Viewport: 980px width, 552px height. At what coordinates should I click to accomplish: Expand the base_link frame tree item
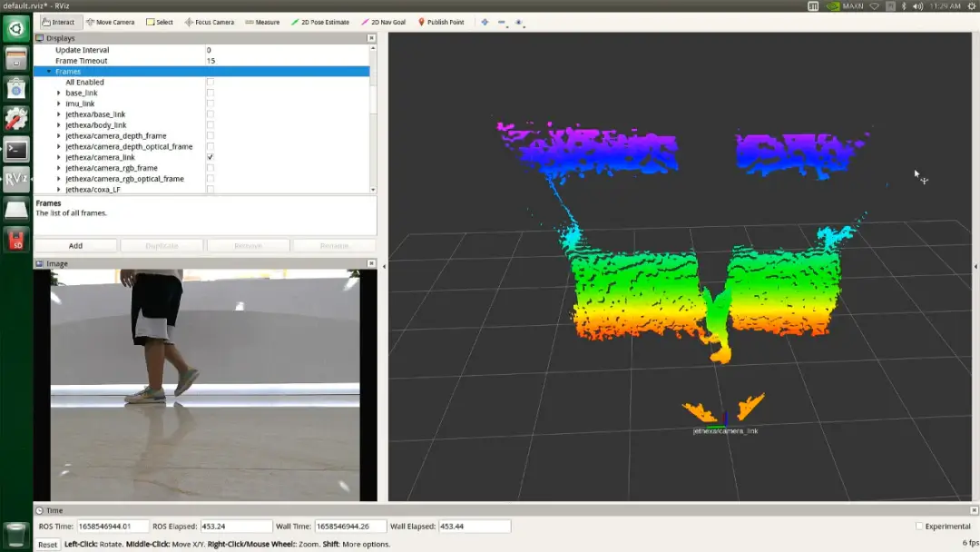[59, 94]
